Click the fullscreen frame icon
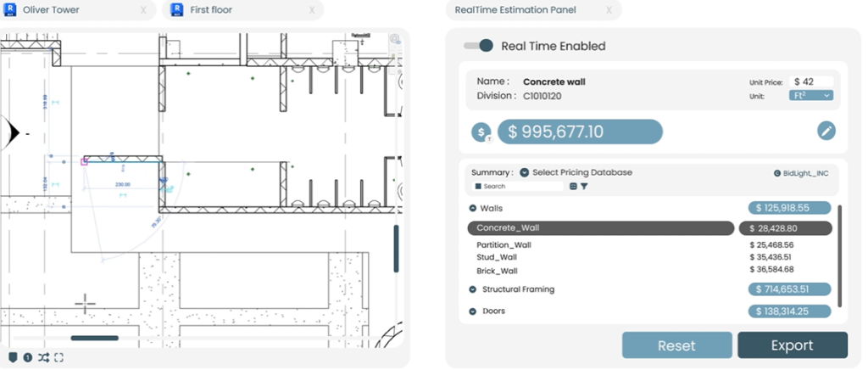The width and height of the screenshot is (868, 370). click(x=58, y=358)
